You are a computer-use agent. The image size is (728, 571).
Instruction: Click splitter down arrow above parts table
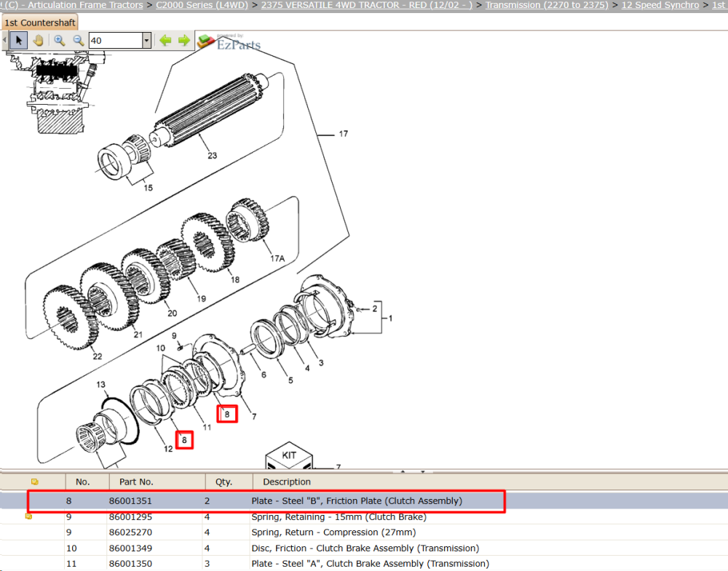(422, 471)
